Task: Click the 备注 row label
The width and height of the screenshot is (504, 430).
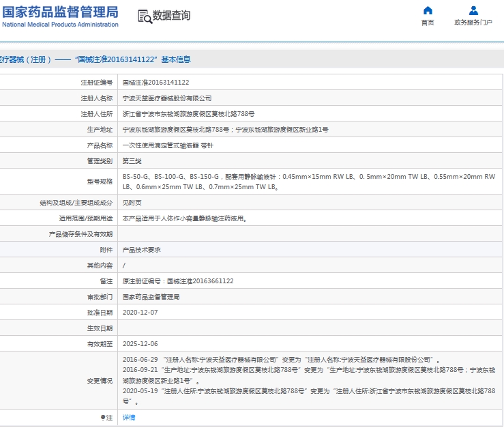Action: coord(106,281)
